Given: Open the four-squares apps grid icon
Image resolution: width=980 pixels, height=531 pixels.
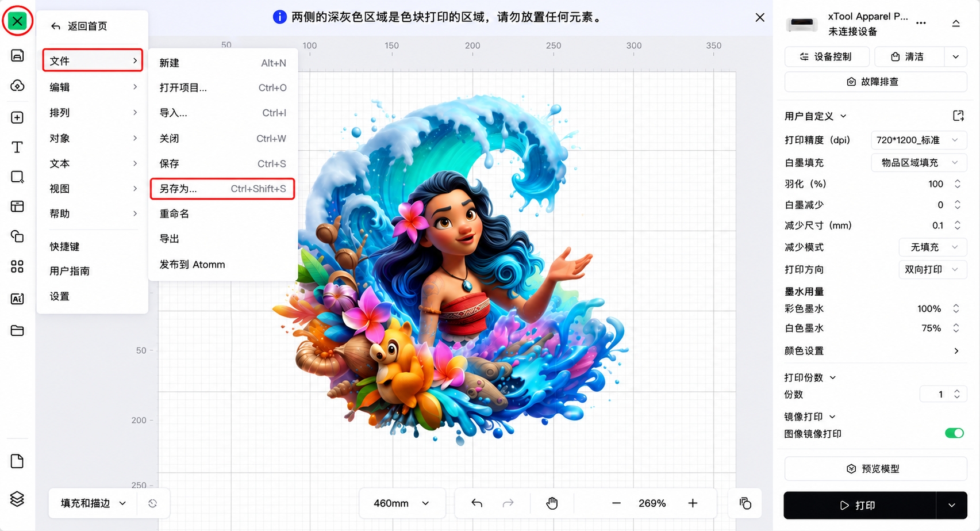Looking at the screenshot, I should 17,266.
